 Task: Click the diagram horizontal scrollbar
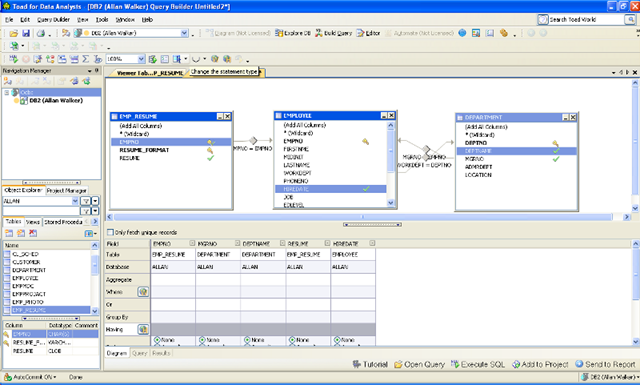(363, 217)
